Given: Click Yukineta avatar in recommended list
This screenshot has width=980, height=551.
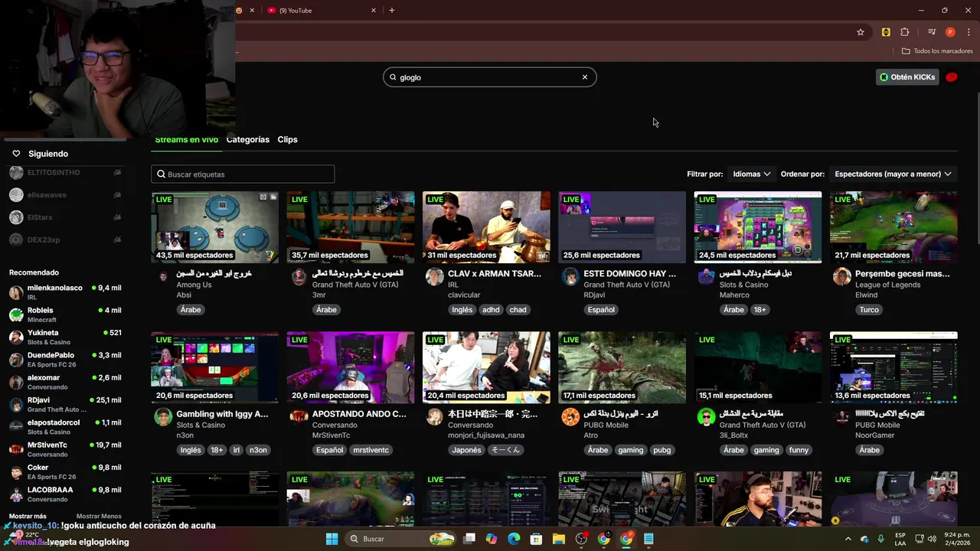Looking at the screenshot, I should pyautogui.click(x=16, y=337).
